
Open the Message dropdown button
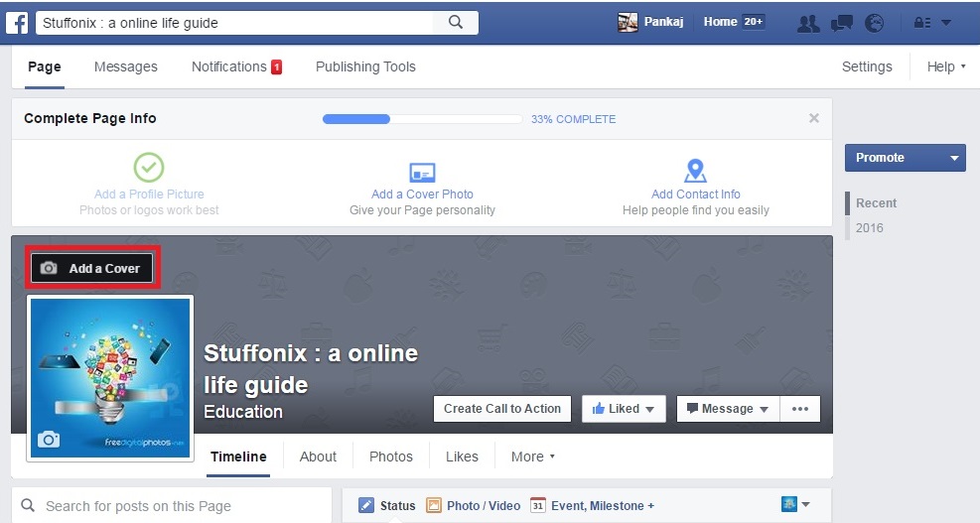(728, 409)
